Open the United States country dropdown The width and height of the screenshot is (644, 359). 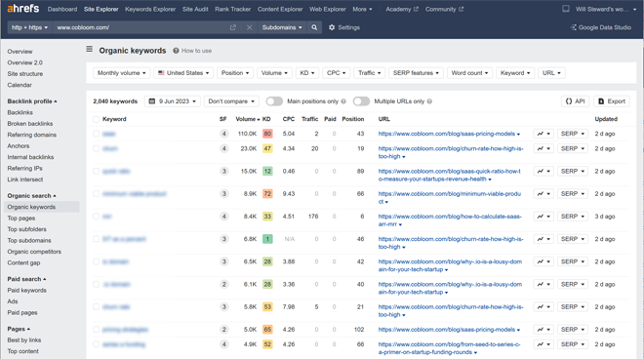pos(183,73)
